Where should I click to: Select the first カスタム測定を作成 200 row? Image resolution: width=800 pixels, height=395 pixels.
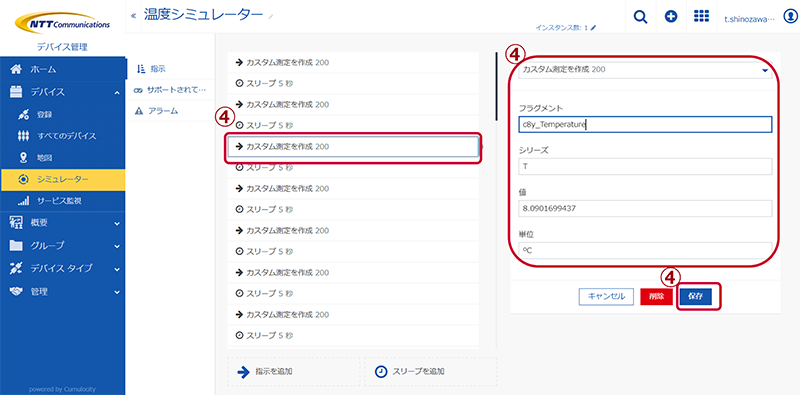353,62
